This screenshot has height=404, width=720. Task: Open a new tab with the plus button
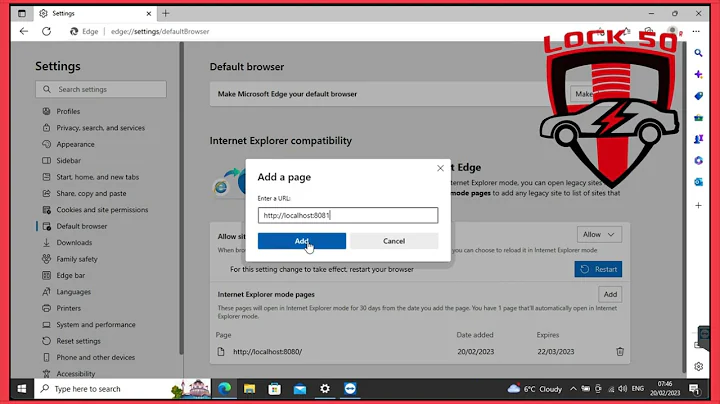tap(166, 13)
